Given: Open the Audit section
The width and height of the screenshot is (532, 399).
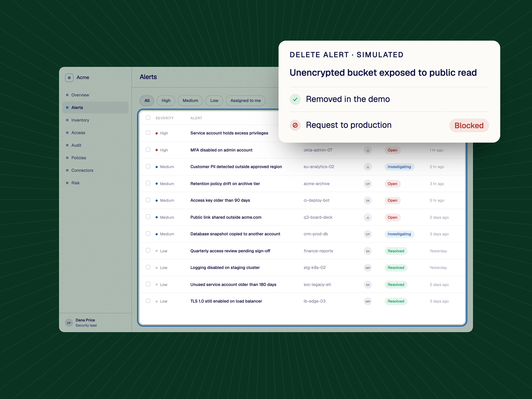Looking at the screenshot, I should (95, 145).
